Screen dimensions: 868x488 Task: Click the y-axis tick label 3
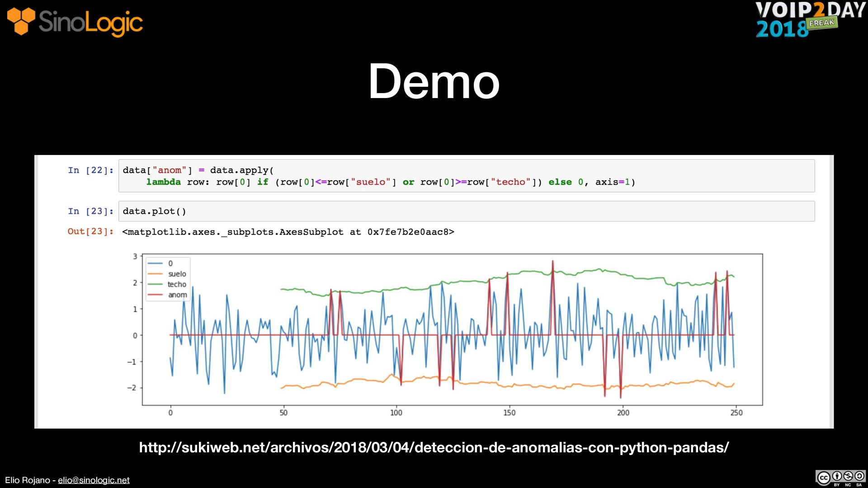pyautogui.click(x=135, y=257)
